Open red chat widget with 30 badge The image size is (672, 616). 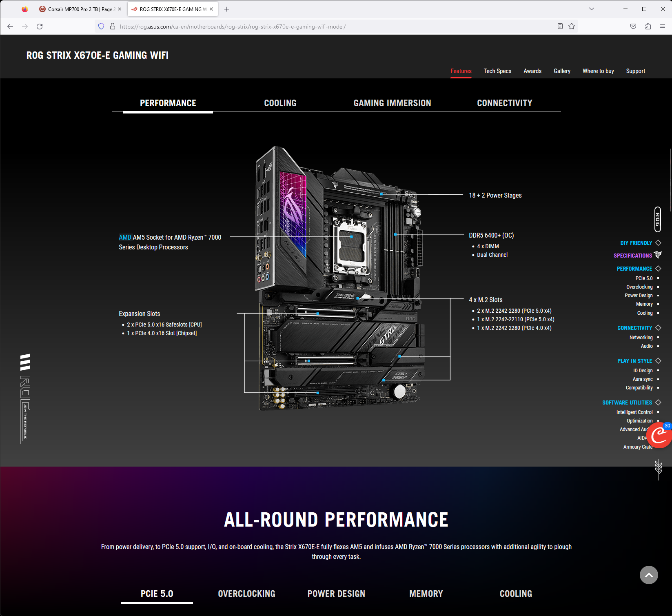tap(659, 435)
